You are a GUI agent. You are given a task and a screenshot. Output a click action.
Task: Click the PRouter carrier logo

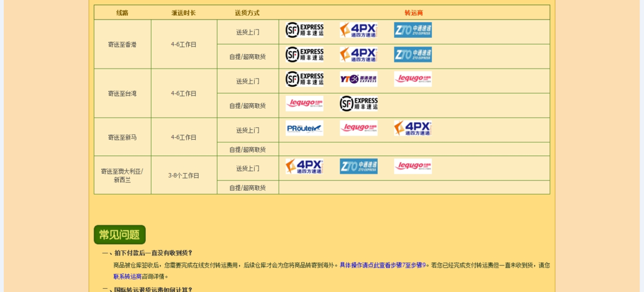click(304, 128)
